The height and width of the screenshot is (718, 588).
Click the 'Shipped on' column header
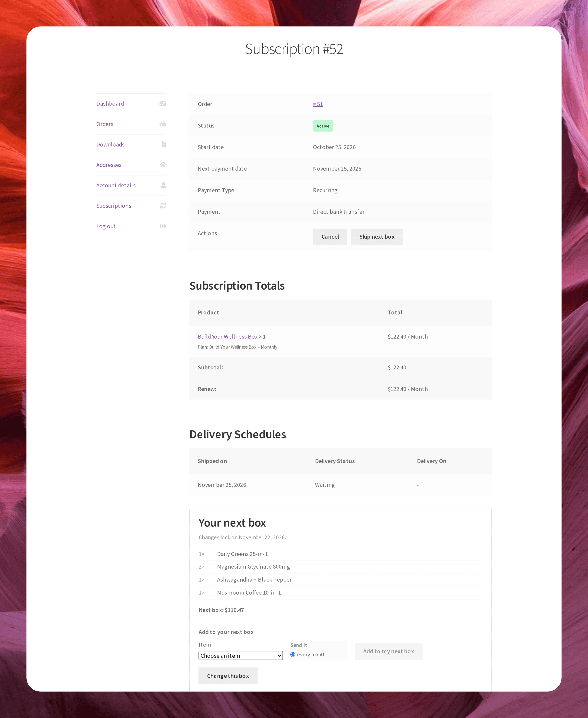click(212, 461)
